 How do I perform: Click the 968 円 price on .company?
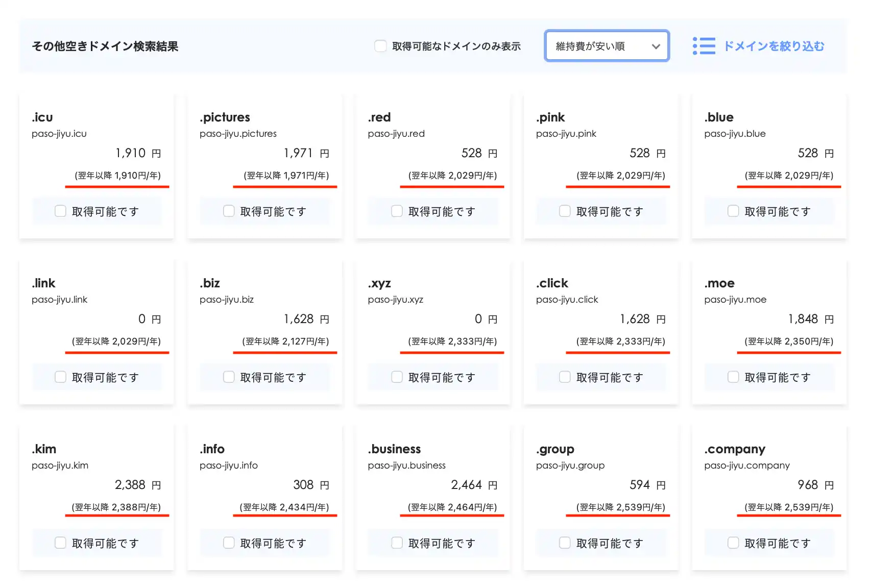coord(816,485)
